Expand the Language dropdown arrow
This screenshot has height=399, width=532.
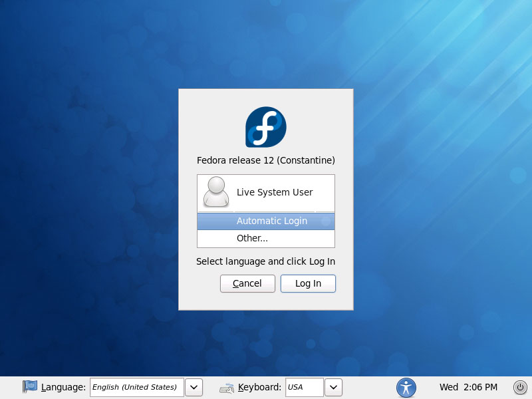coord(194,387)
